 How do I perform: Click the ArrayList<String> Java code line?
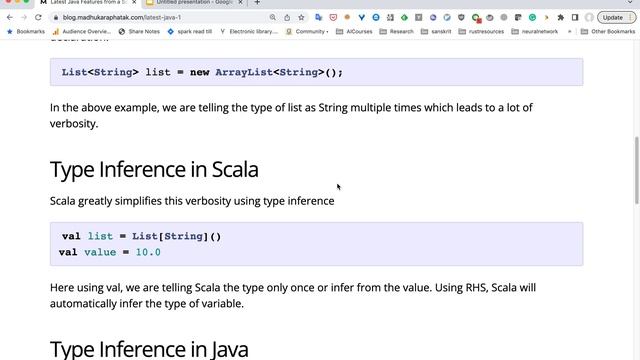(202, 72)
